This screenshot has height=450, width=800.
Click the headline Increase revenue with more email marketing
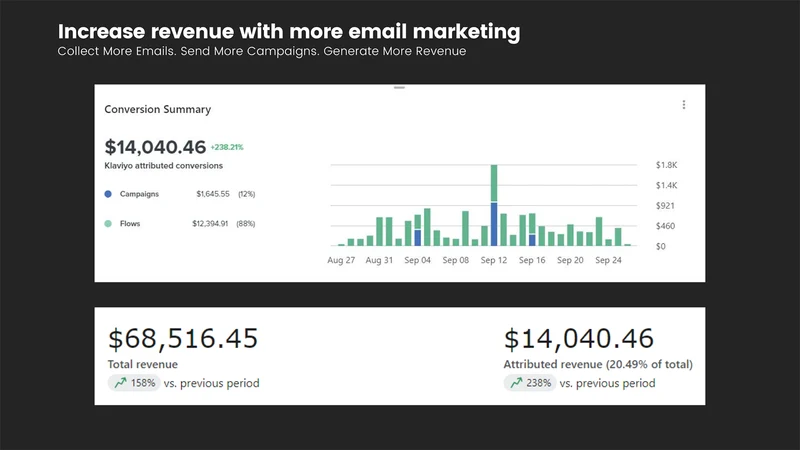[289, 32]
